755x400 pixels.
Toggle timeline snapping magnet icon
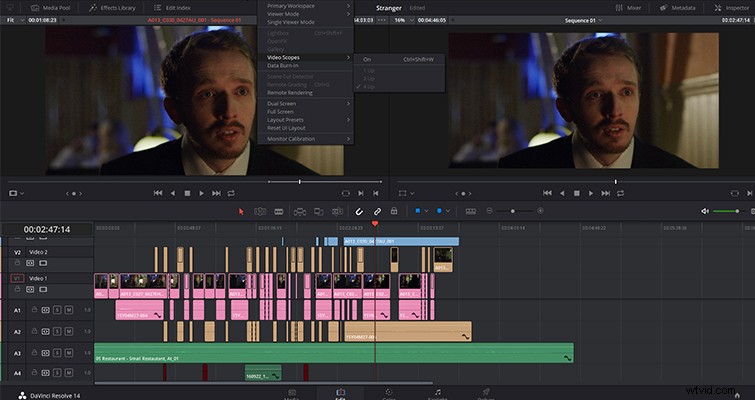coord(359,211)
